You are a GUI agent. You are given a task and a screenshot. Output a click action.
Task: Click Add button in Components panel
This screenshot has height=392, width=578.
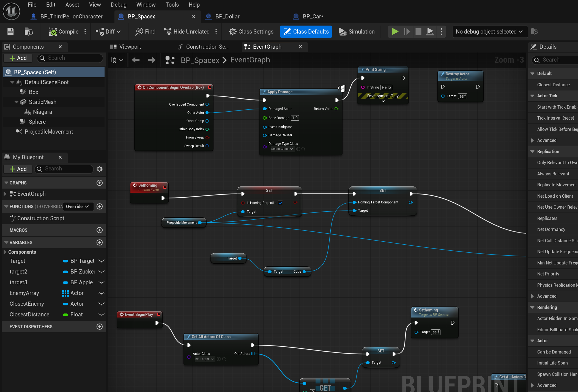18,58
